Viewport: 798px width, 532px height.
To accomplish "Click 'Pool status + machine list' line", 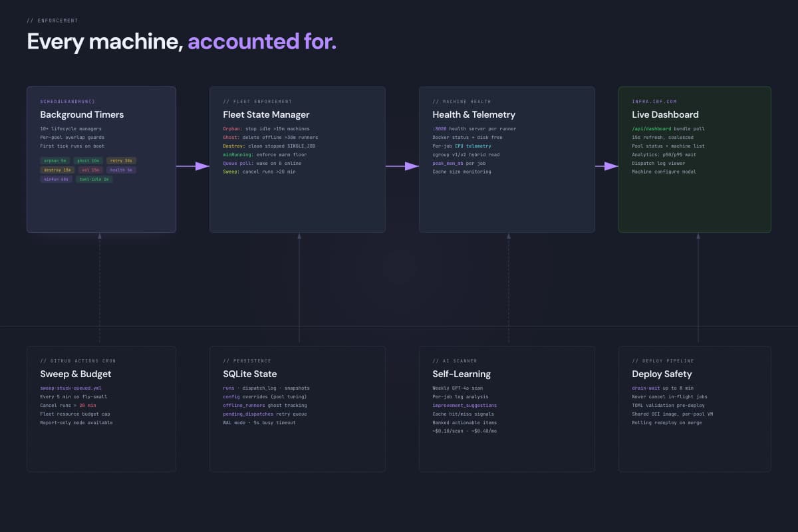I will [668, 146].
